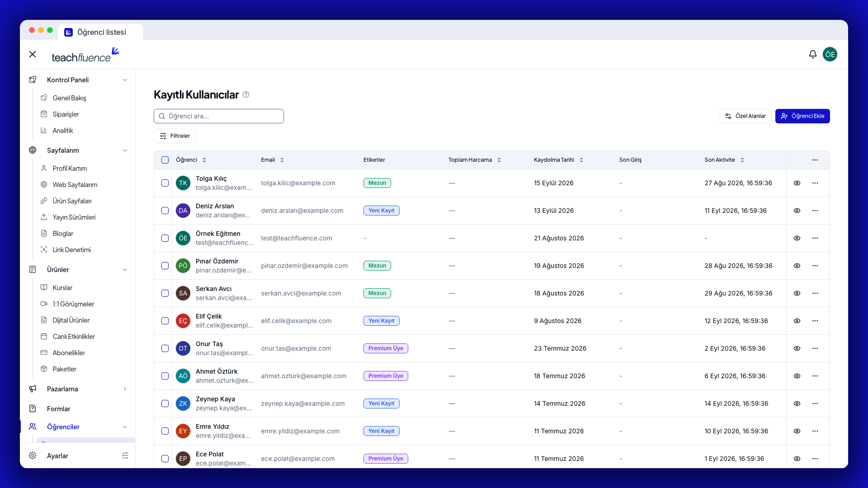868x488 pixels.
Task: Collapse the Sayfalarım section
Action: tap(125, 150)
